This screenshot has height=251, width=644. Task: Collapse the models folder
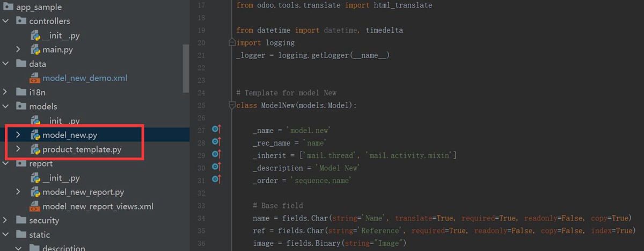[5, 106]
